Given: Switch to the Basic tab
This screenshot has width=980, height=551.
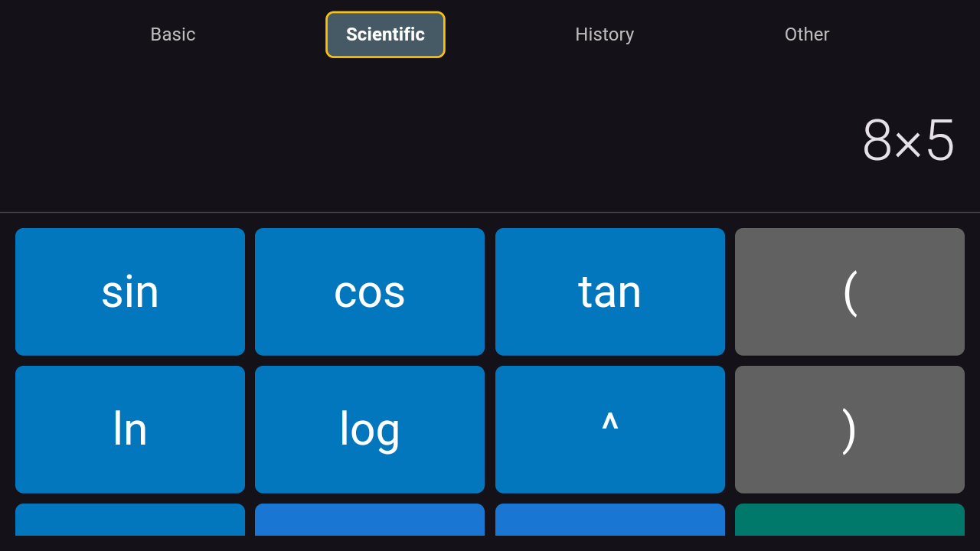Looking at the screenshot, I should point(173,34).
